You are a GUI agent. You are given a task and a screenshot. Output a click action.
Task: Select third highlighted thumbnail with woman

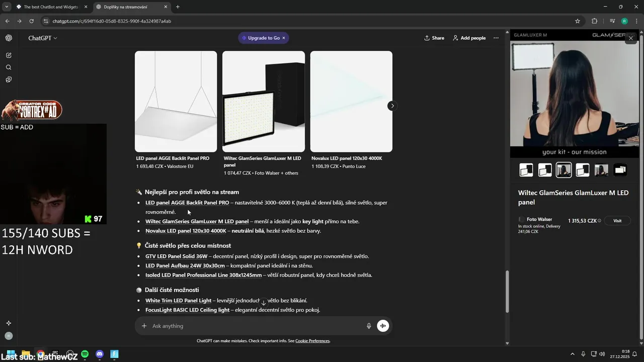click(563, 170)
